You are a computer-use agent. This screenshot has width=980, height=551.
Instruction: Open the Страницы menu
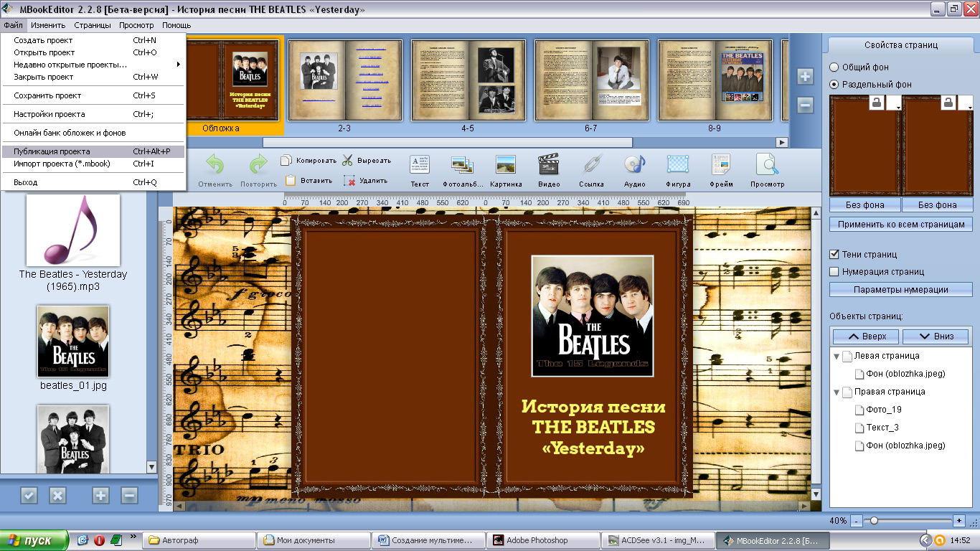point(93,25)
